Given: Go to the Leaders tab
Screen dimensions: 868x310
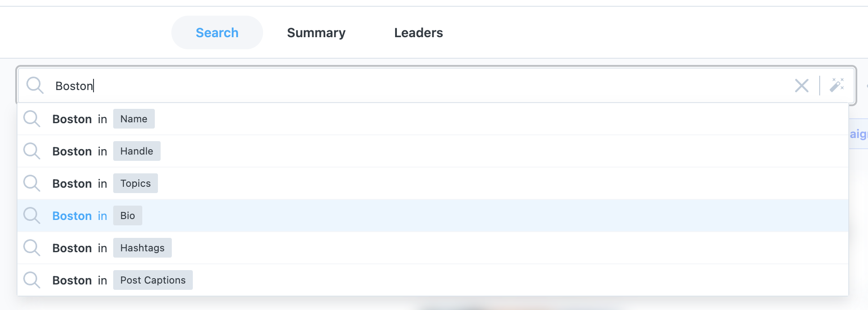Looking at the screenshot, I should click(418, 33).
